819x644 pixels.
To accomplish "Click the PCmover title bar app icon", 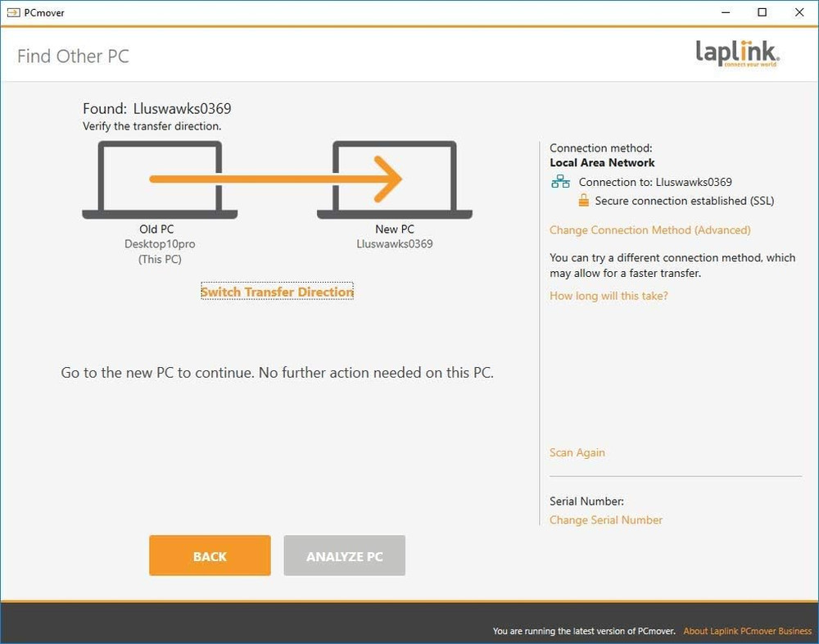I will (x=14, y=12).
